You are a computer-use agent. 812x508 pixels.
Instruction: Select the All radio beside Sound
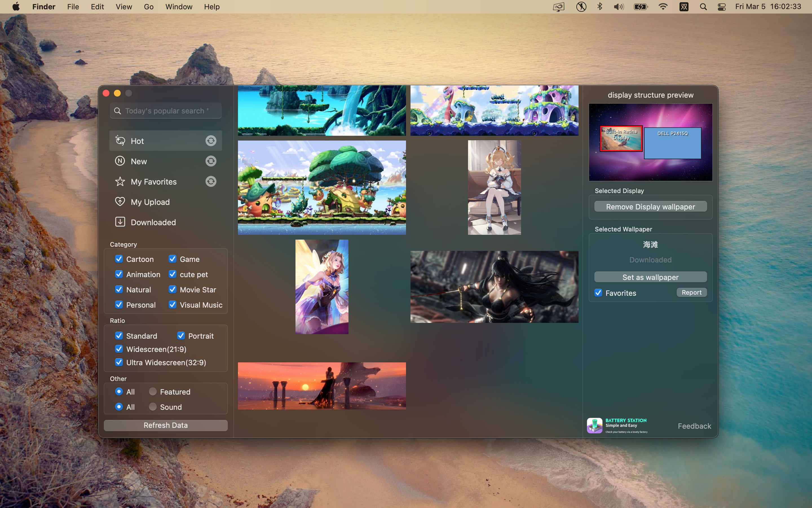119,406
